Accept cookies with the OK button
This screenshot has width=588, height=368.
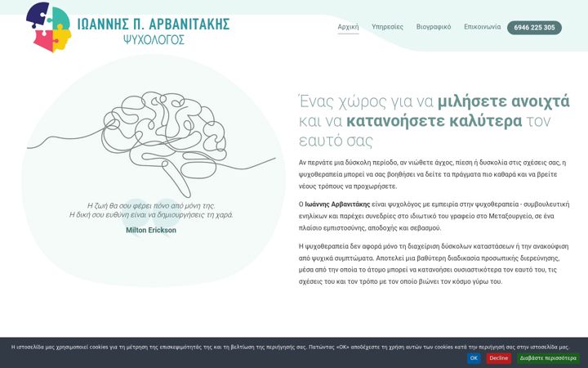tap(474, 358)
